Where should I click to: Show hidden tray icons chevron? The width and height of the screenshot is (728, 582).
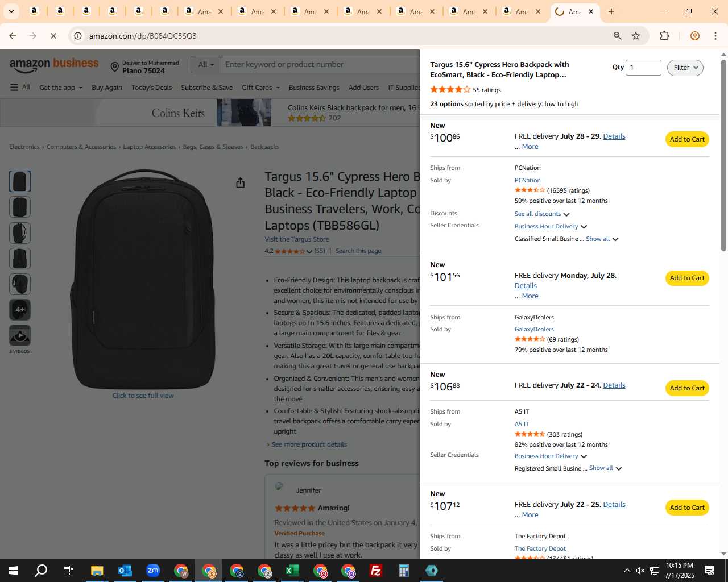point(627,571)
